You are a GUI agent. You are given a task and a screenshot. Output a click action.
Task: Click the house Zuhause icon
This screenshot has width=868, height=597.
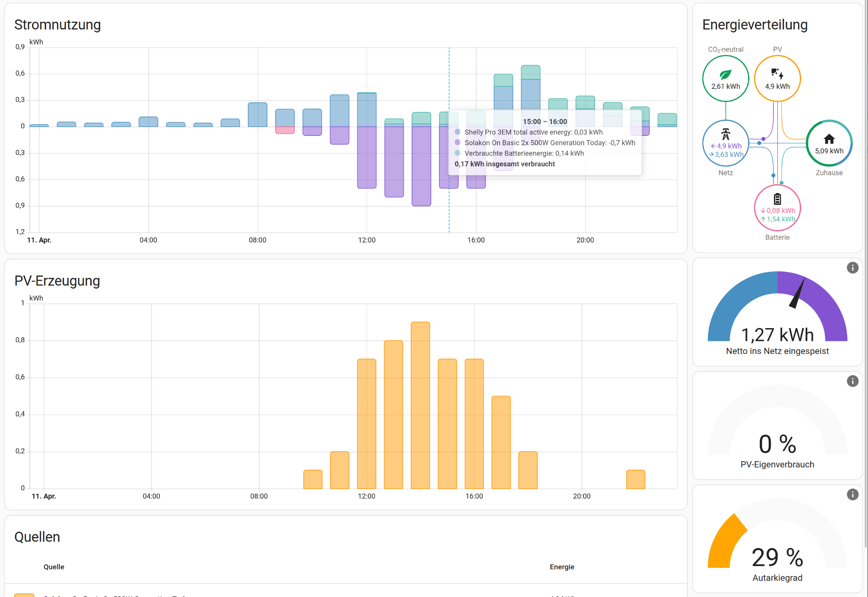pos(829,139)
